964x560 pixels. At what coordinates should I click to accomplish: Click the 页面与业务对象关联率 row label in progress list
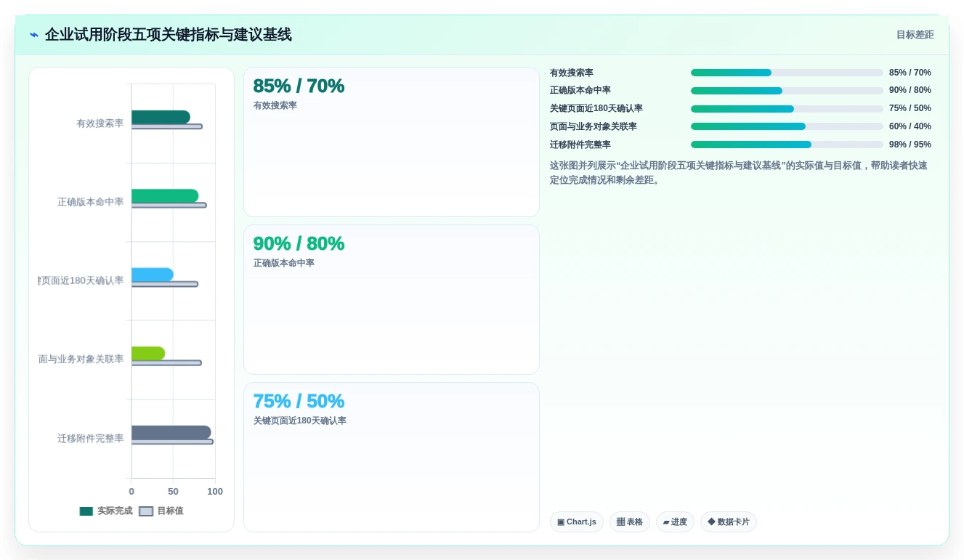point(594,126)
